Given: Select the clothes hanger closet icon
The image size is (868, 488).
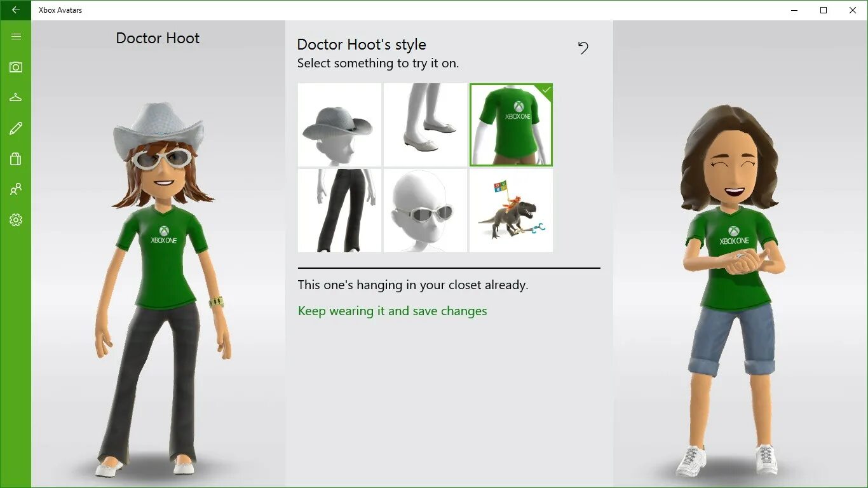Looking at the screenshot, I should [x=16, y=97].
